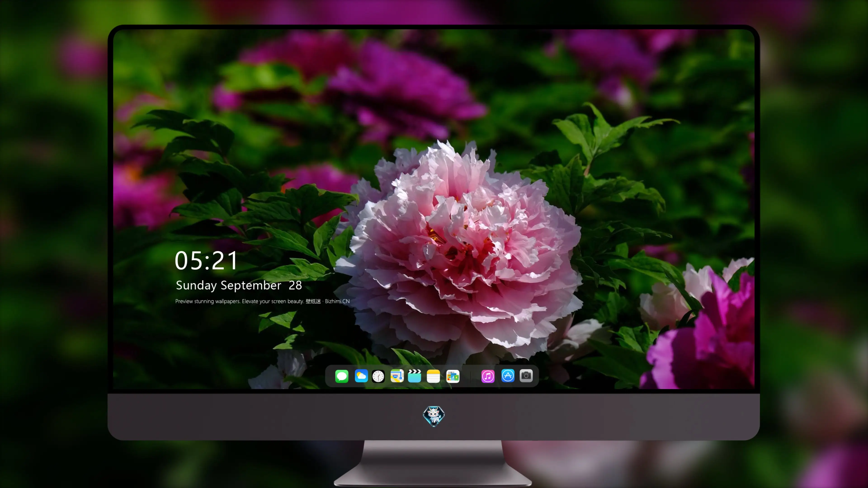Open the blue App Store icon

pos(508,376)
